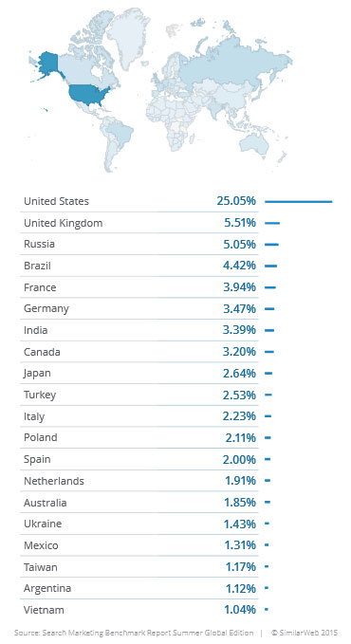Click the Search Marketing Benchmark Report source text
This screenshot has width=351, height=644.
(134, 633)
